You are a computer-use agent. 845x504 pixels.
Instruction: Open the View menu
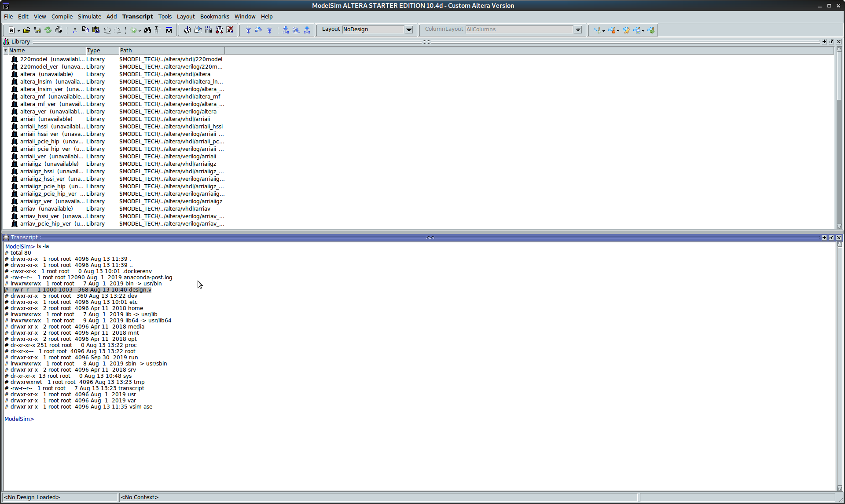pos(40,17)
